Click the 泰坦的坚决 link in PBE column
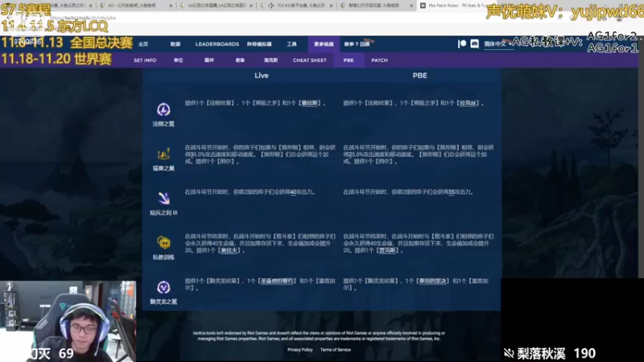Viewport: 644px width, 362px height. (432, 281)
